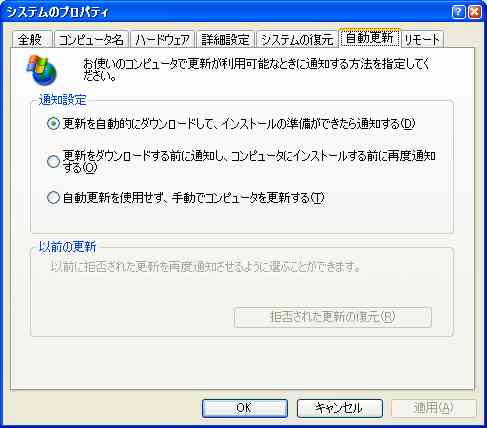Click the キャンセル button
The width and height of the screenshot is (487, 428).
pos(340,408)
